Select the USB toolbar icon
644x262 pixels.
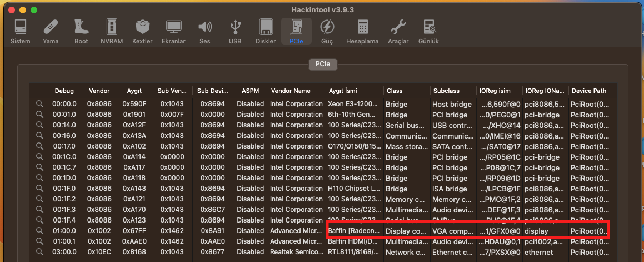point(235,31)
